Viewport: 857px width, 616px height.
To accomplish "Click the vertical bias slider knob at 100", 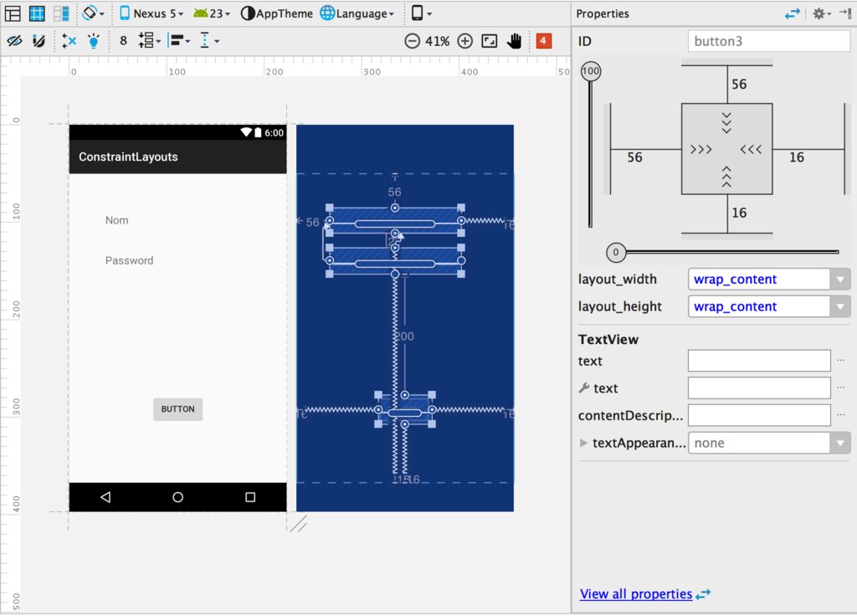I will (x=591, y=71).
